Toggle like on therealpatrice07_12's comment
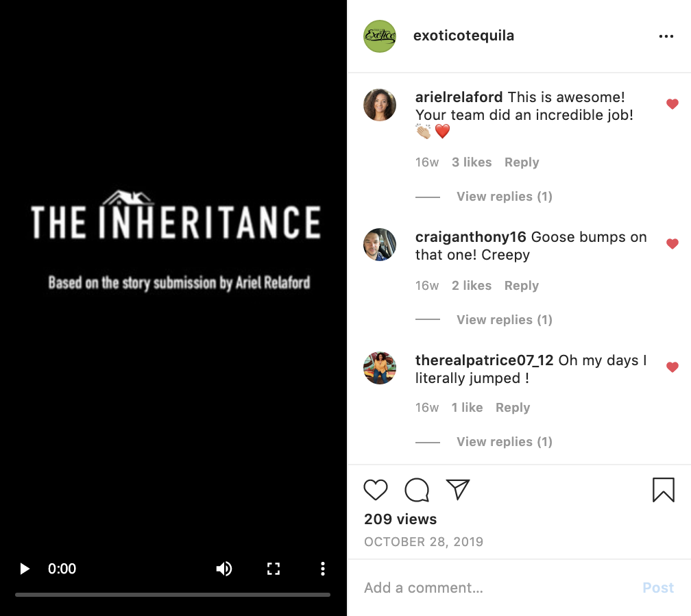Image resolution: width=691 pixels, height=616 pixels. pos(672,367)
